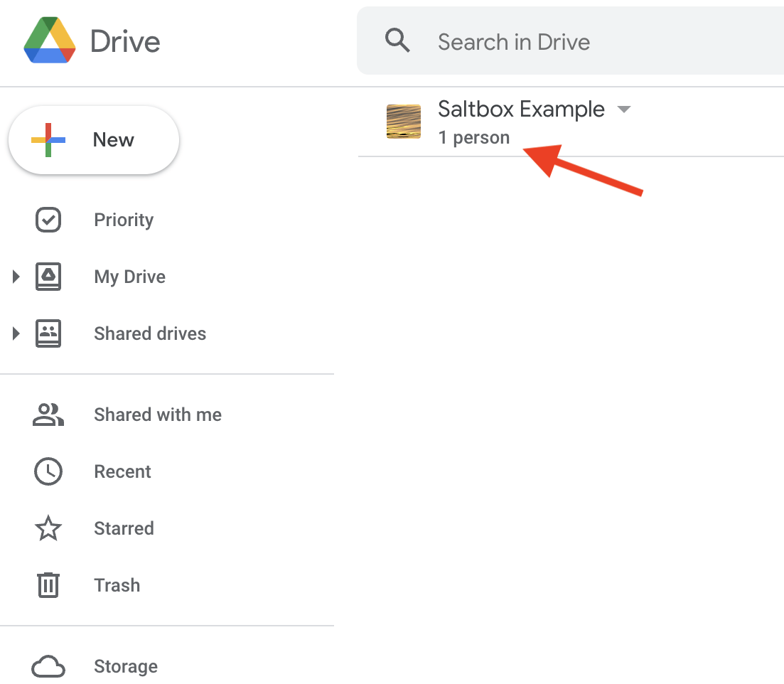Click the My Drive icon
The height and width of the screenshot is (684, 784).
tap(48, 277)
